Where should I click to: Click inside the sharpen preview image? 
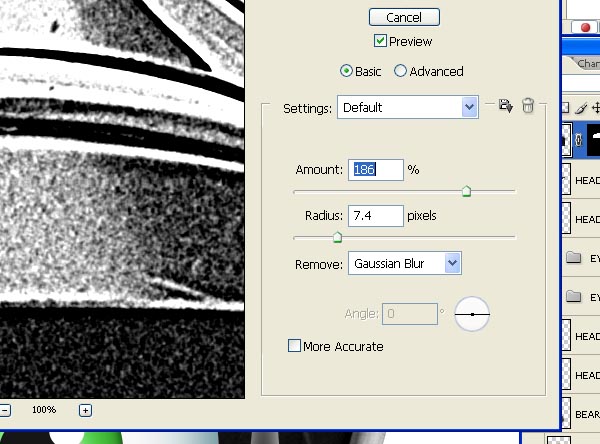tap(122, 199)
